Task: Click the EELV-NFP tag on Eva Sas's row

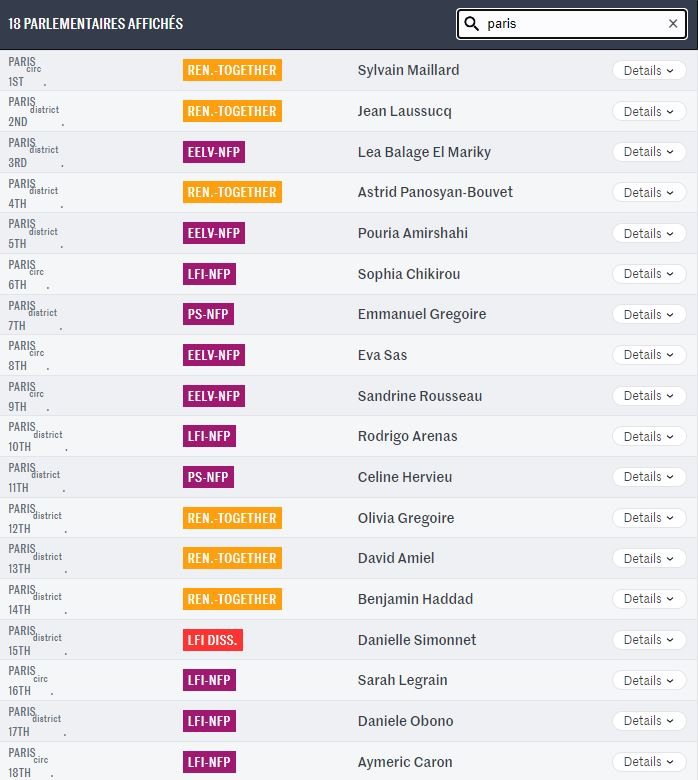Action: click(213, 355)
